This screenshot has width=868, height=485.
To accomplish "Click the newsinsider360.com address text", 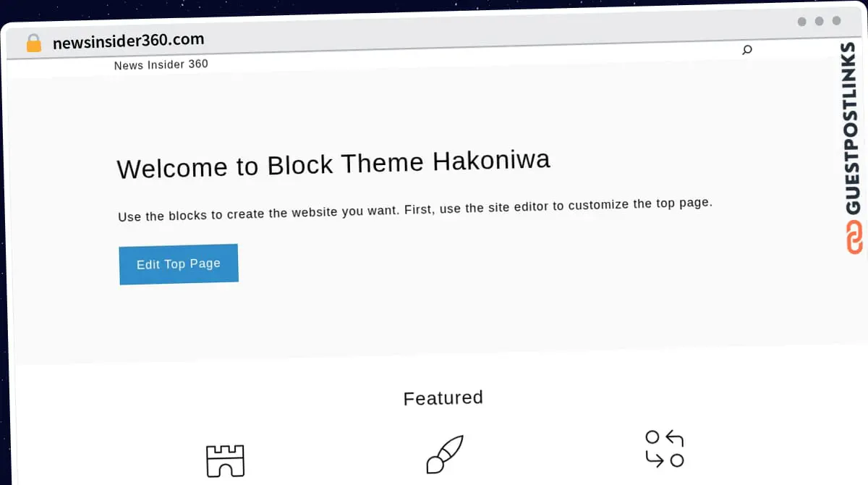I will (128, 41).
